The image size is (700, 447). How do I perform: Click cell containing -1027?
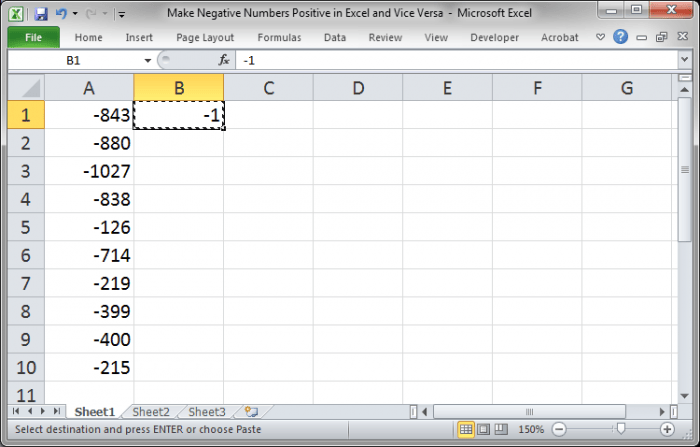point(89,171)
